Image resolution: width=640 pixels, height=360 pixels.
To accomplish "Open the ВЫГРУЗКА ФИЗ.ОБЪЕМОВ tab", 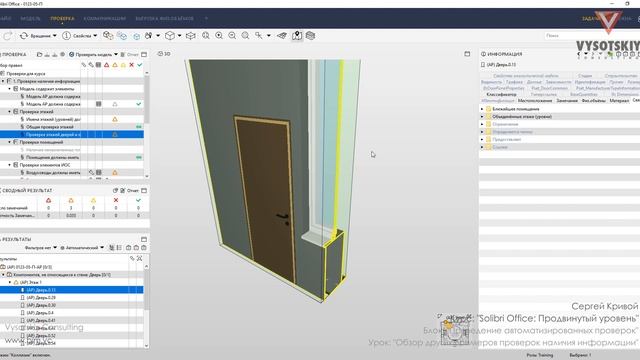I will (164, 18).
